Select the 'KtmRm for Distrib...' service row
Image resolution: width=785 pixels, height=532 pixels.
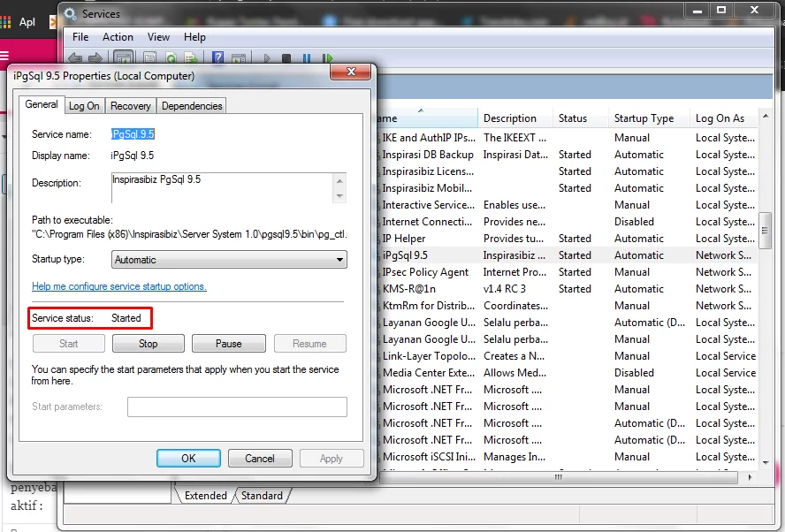tap(568, 306)
